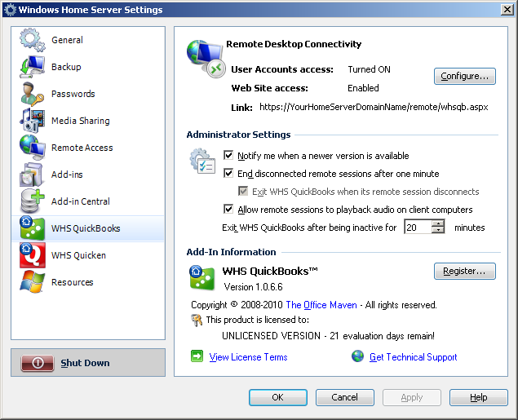Open View License Terms link

coord(248,357)
